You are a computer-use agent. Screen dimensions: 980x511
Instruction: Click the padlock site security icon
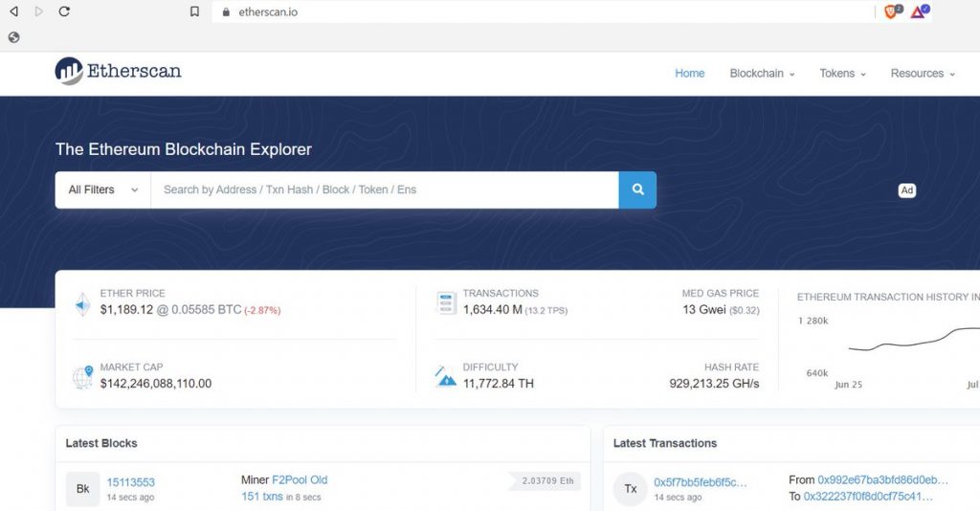[226, 11]
